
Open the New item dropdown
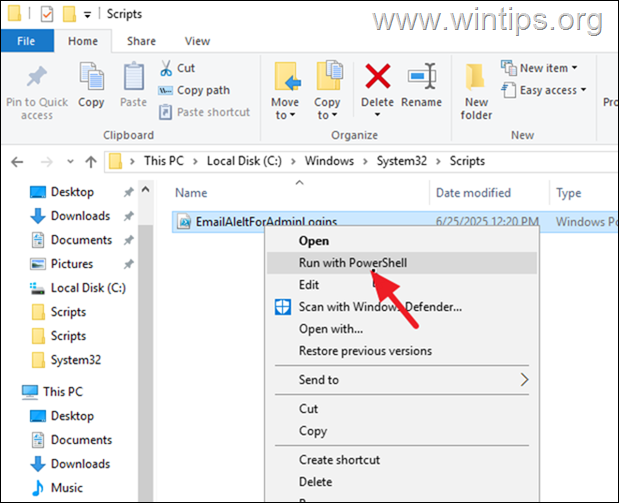539,68
